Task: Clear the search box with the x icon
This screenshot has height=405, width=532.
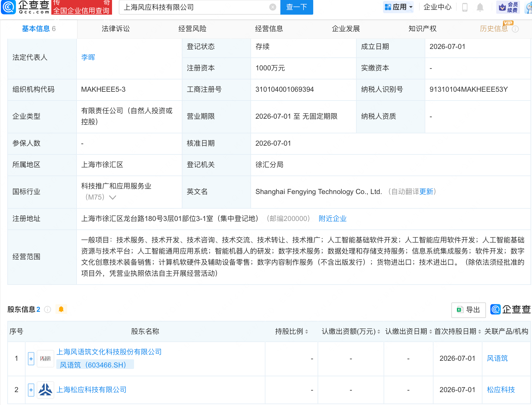Action: (273, 7)
